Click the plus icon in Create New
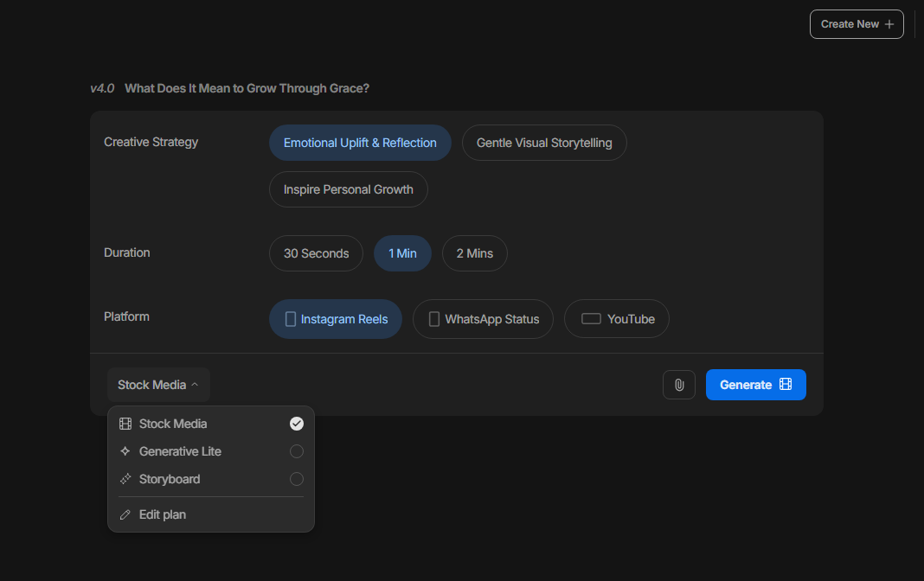This screenshot has width=924, height=581. pos(889,24)
